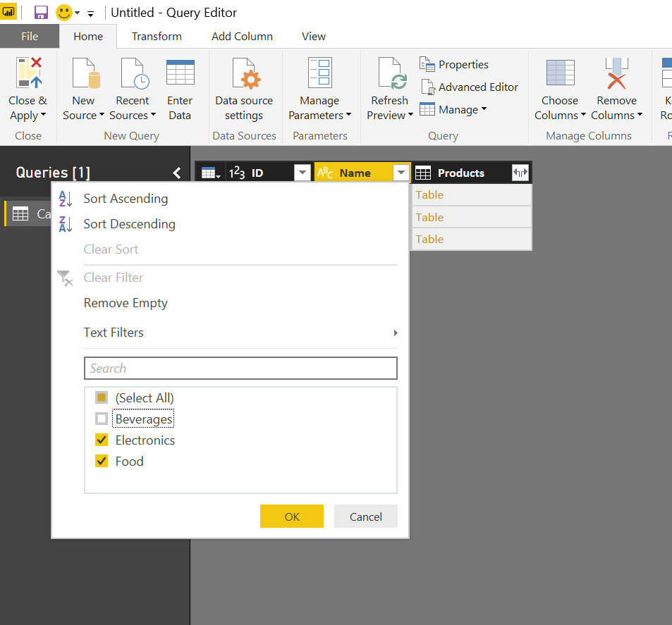Screen dimensions: 672x625
Task: Toggle the Select All checkbox
Action: pos(101,397)
